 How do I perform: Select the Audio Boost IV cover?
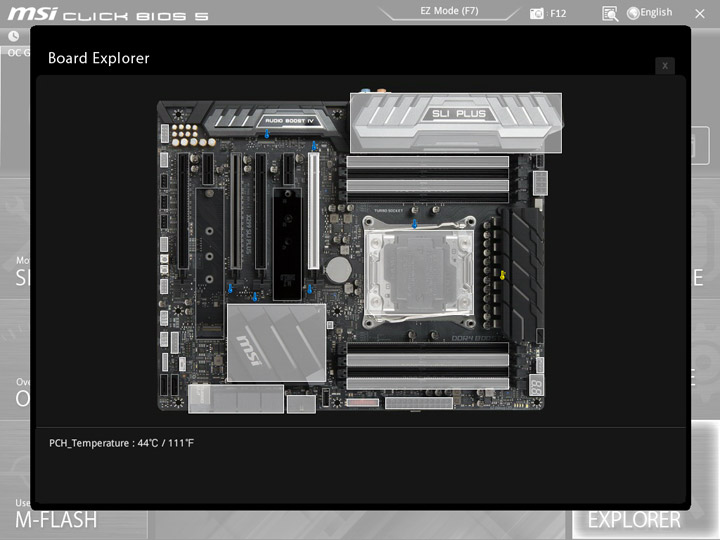click(274, 117)
